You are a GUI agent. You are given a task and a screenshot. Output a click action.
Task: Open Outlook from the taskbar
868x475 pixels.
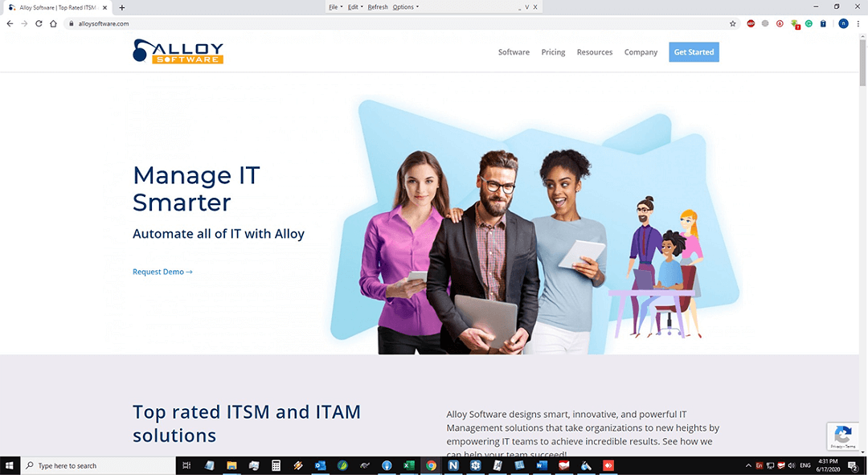click(x=320, y=465)
